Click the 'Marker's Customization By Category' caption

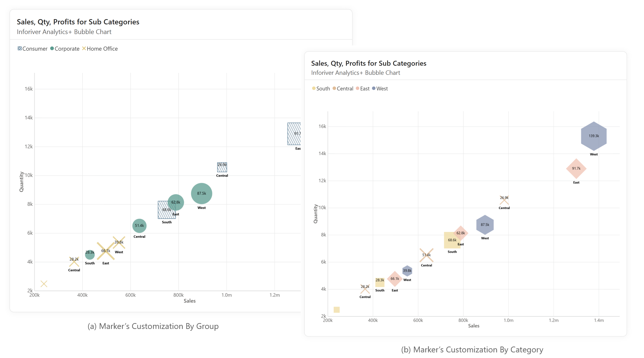(472, 350)
